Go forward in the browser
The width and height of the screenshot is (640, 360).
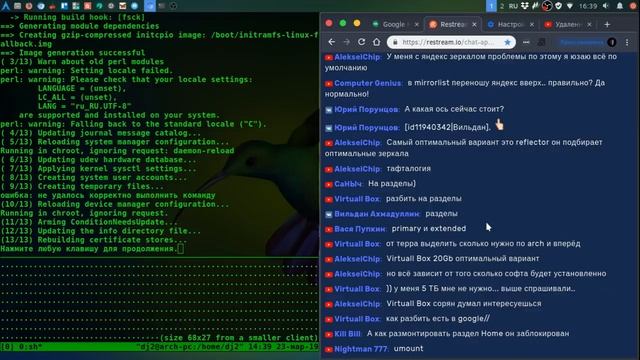[347, 42]
